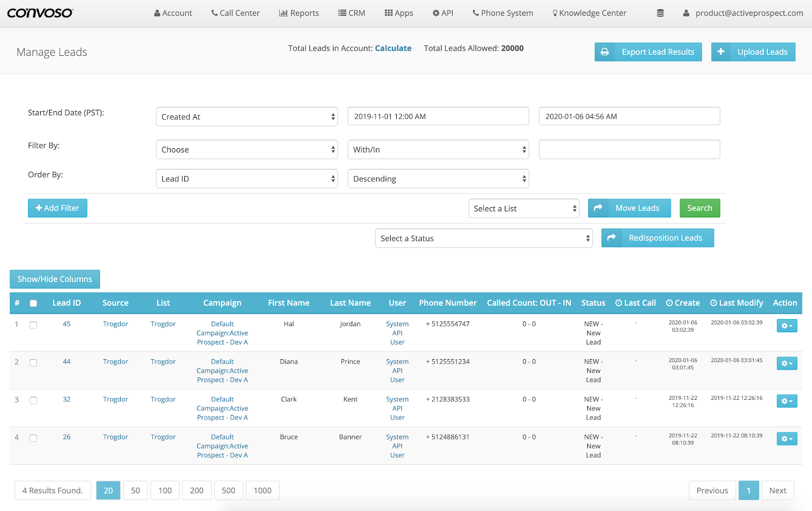
Task: Open the With/In condition dropdown
Action: [x=438, y=149]
